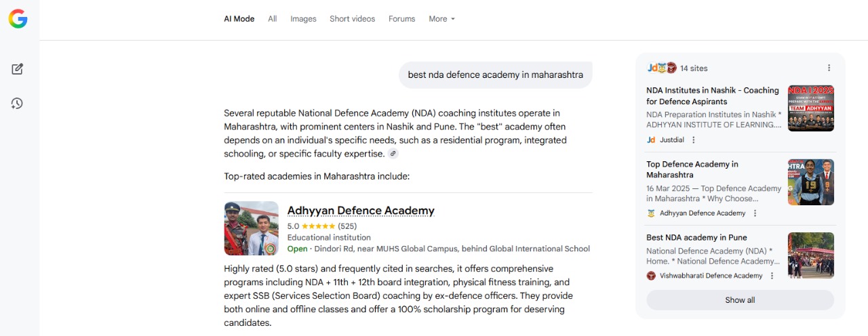The width and height of the screenshot is (868, 336).
Task: Switch to the Images tab
Action: 303,19
